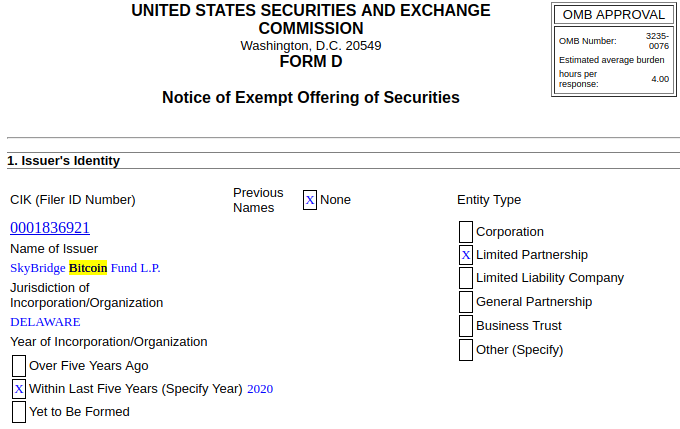Click the year value 2020
Screen dimensions: 680x429
click(x=260, y=389)
